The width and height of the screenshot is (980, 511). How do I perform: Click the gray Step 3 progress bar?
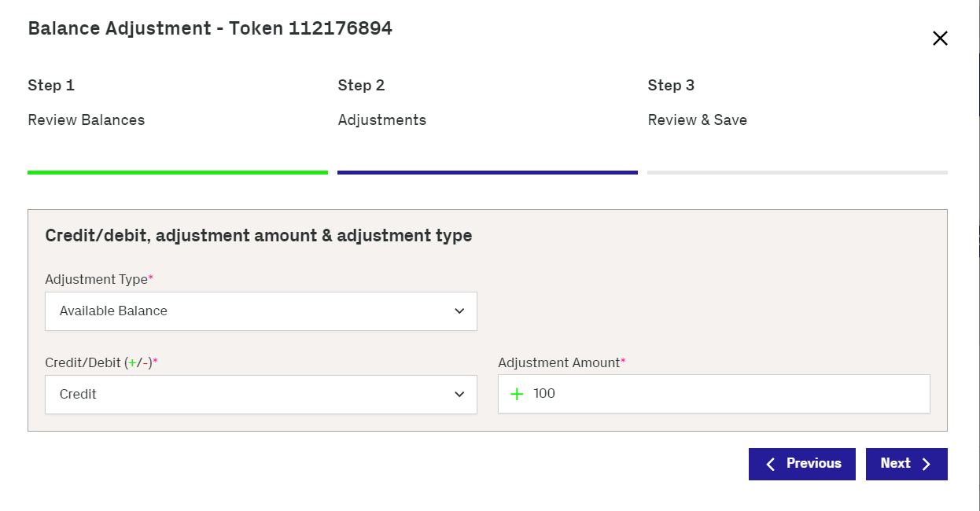click(798, 172)
